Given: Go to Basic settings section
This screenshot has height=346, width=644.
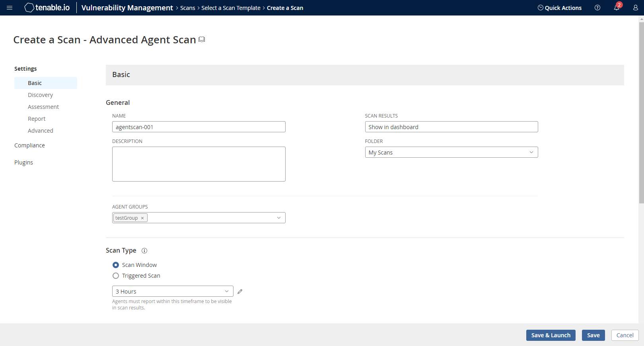Looking at the screenshot, I should click(x=46, y=83).
